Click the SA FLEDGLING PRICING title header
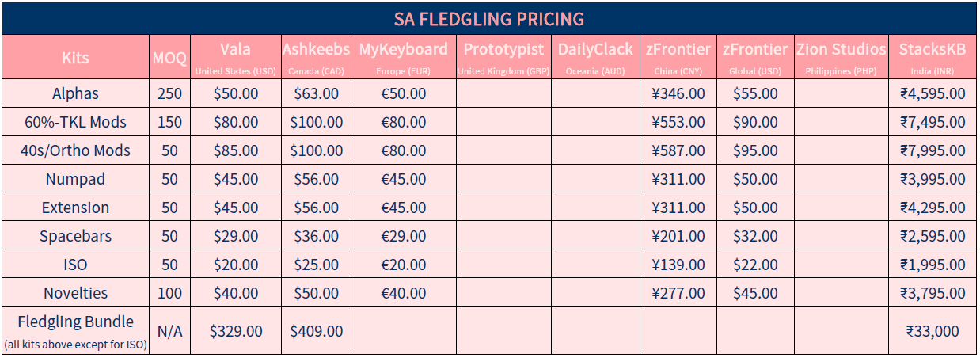The image size is (980, 358). [x=489, y=18]
